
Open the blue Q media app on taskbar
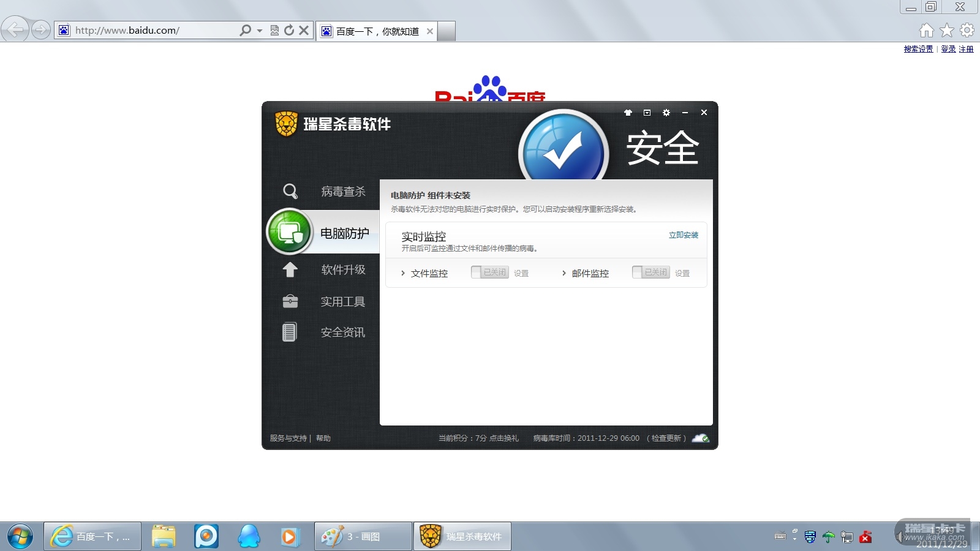point(206,536)
